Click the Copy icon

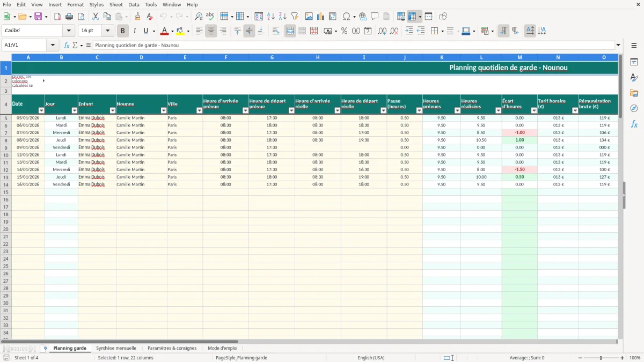click(x=107, y=17)
